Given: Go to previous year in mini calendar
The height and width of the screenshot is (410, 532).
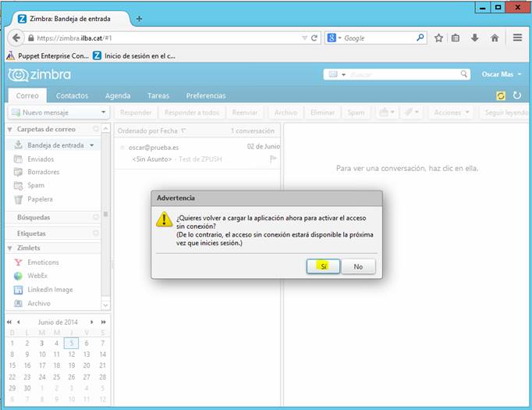Looking at the screenshot, I should 9,322.
